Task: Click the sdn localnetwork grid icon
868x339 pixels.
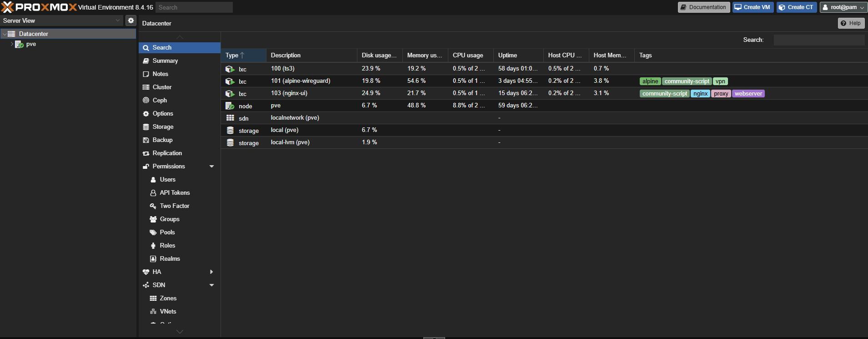Action: click(x=230, y=118)
